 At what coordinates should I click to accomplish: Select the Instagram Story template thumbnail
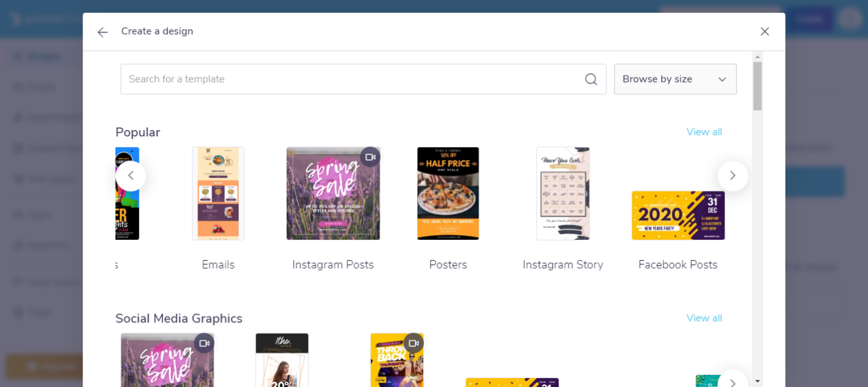pyautogui.click(x=563, y=193)
